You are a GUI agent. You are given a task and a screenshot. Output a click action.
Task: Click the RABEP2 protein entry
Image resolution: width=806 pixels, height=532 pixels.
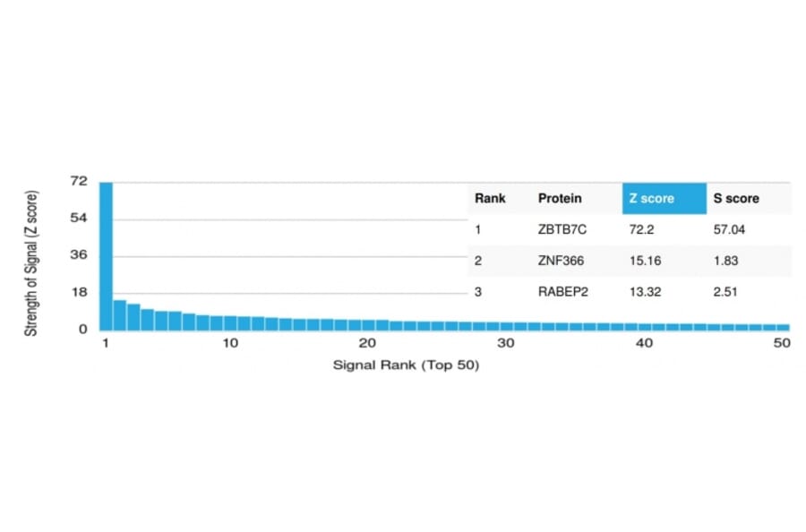(x=563, y=292)
